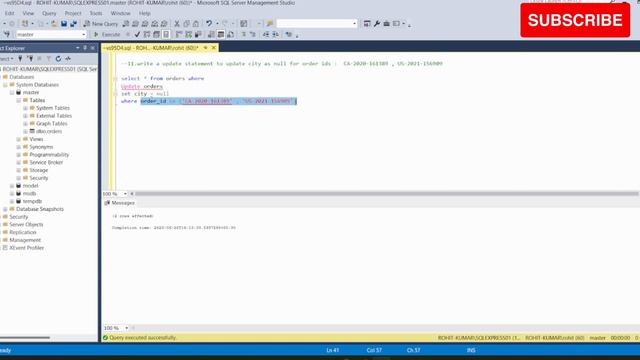Expand the dbo.orders table node
Screen dimensions: 640x360
pos(25,131)
